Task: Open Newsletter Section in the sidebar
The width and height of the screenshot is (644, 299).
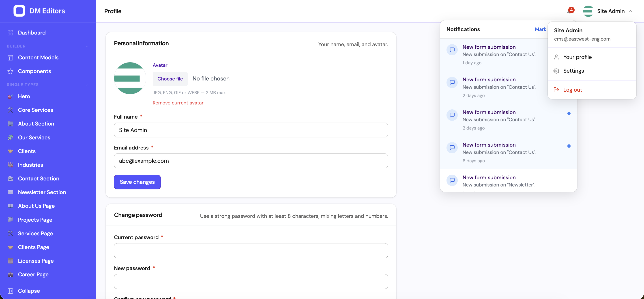Action: [48, 192]
